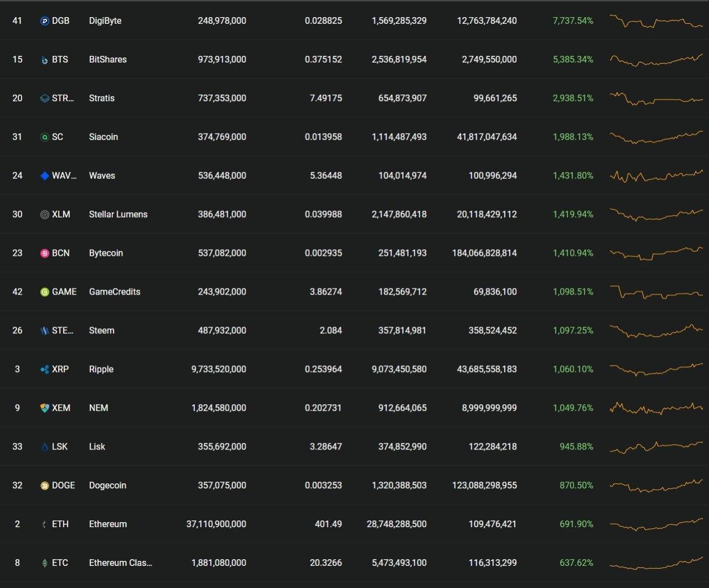The height and width of the screenshot is (588, 709).
Task: Click the Stellar Lumens coin icon
Action: click(x=45, y=215)
